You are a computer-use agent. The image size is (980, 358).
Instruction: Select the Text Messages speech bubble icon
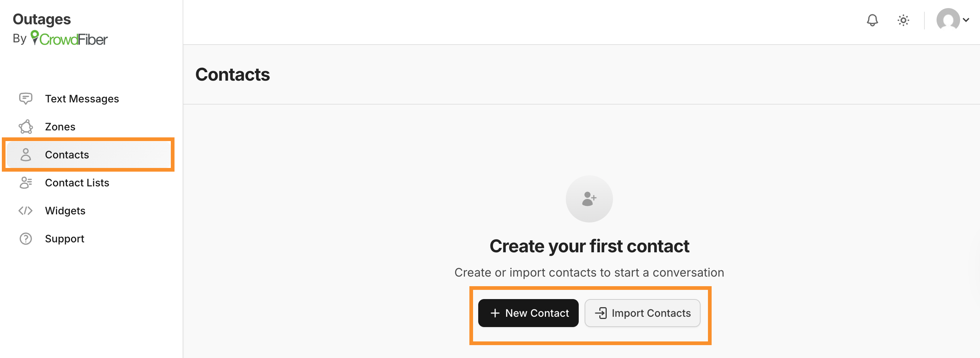click(x=25, y=99)
